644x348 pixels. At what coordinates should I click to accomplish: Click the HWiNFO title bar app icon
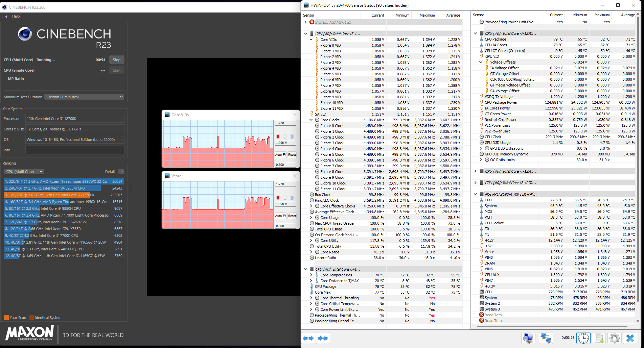(306, 5)
